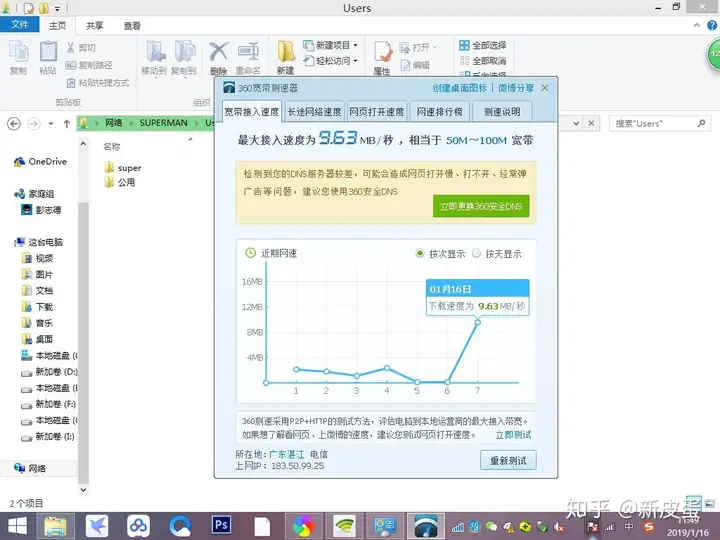
Task: Click Select all (全部选择)
Action: (483, 45)
